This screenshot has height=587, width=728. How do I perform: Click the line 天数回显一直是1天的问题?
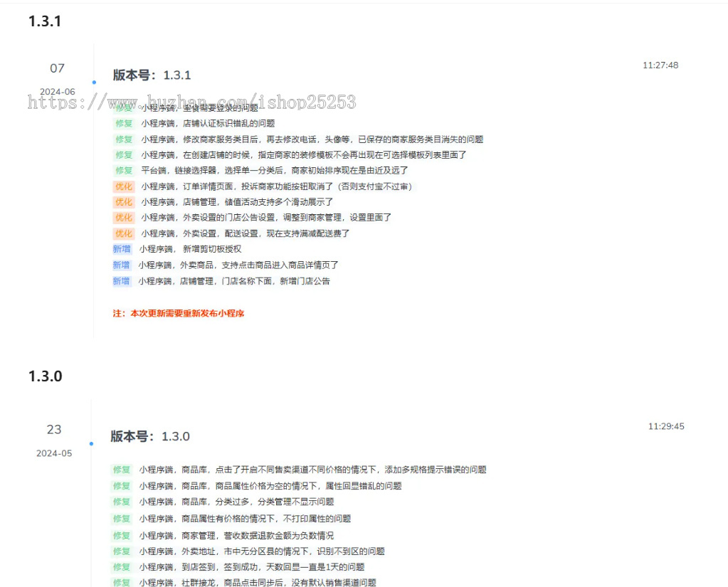tap(252, 568)
